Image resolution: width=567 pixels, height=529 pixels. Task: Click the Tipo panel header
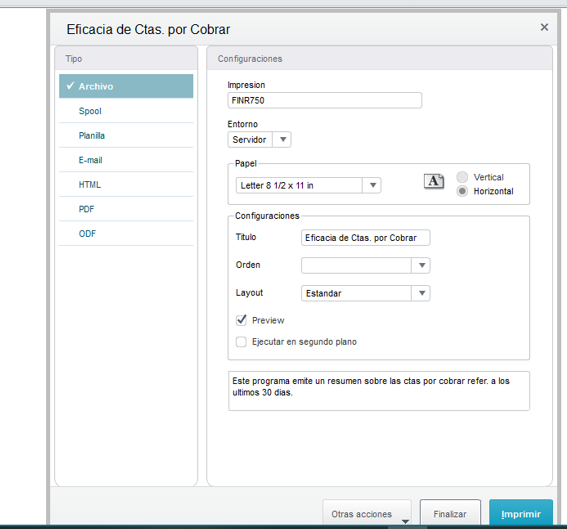[x=126, y=58]
